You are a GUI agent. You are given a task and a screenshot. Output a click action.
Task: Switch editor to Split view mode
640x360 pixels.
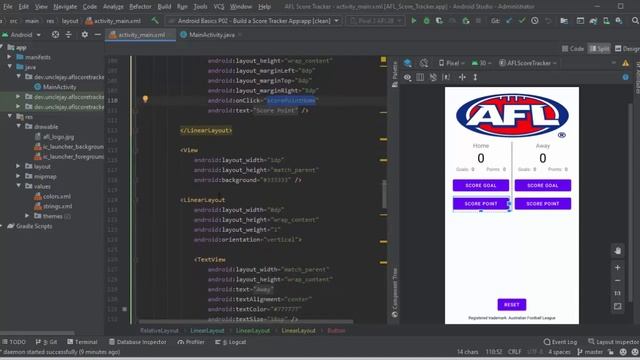599,49
